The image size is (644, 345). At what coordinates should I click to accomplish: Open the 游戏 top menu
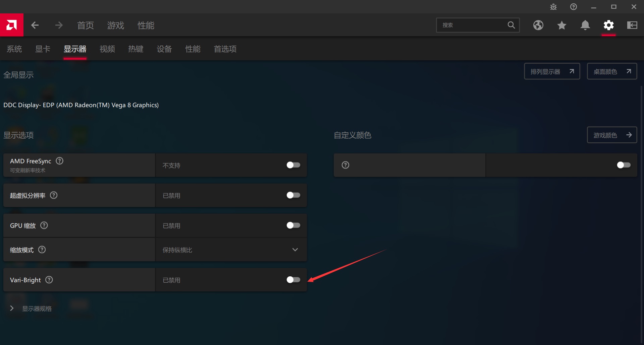(x=116, y=25)
